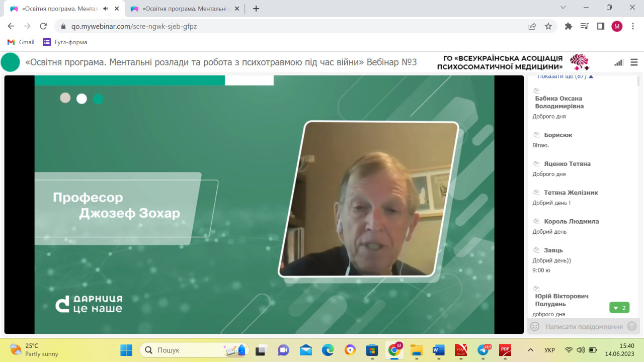The image size is (644, 362).
Task: Jump to 2 new messages with green badge
Action: tap(619, 308)
